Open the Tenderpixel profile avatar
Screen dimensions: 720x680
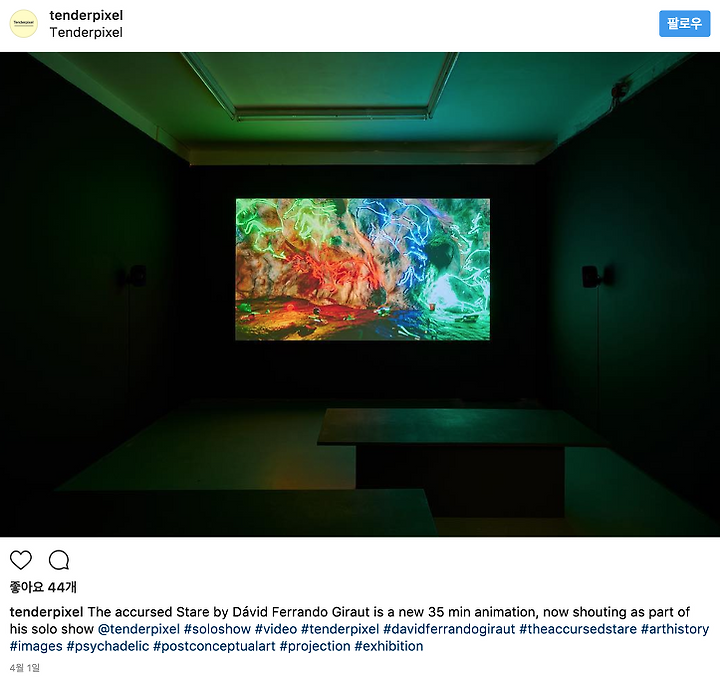click(x=23, y=23)
